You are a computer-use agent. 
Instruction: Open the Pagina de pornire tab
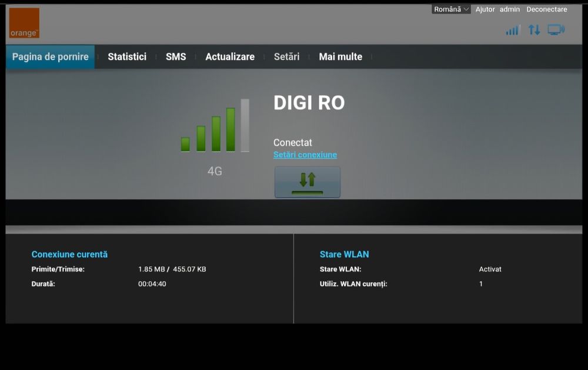click(x=50, y=56)
